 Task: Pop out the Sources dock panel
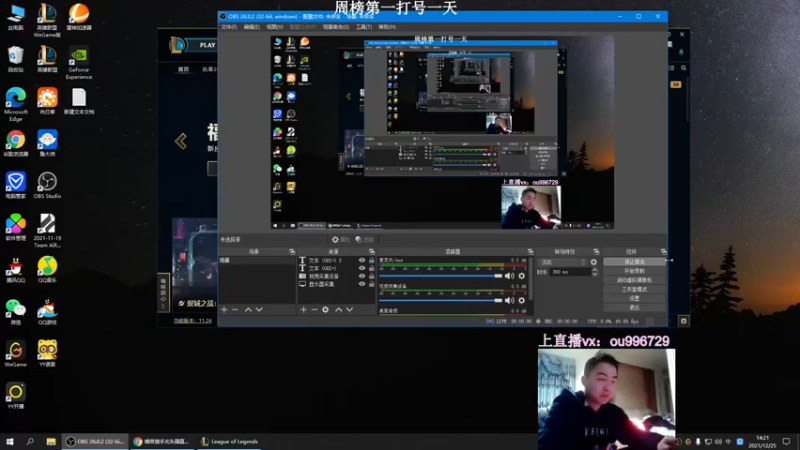click(371, 252)
